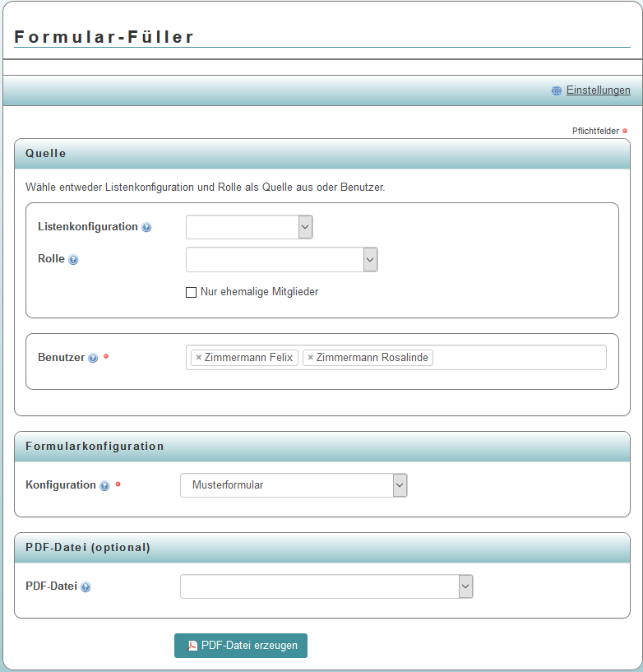This screenshot has height=672, width=643.
Task: Open the PDF-Datei selection dropdown
Action: [326, 586]
